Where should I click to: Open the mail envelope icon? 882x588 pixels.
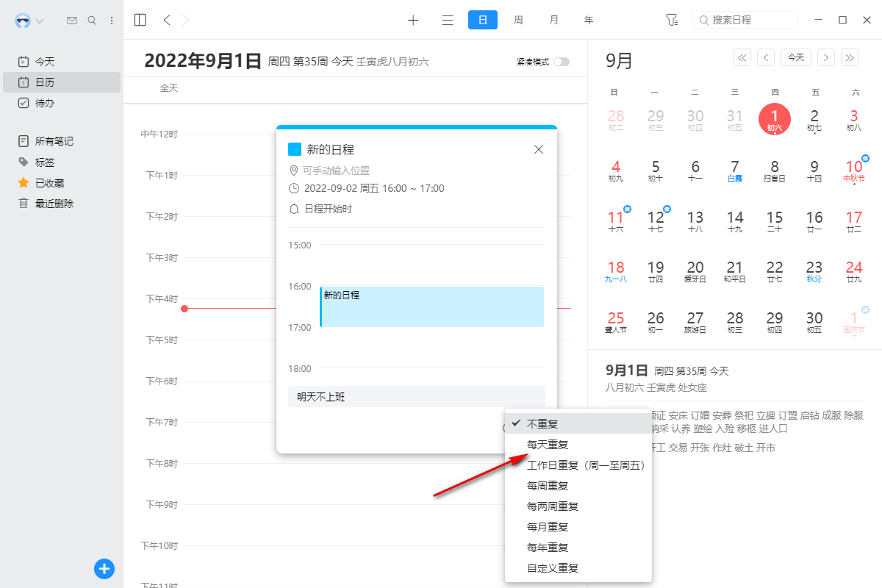click(72, 21)
